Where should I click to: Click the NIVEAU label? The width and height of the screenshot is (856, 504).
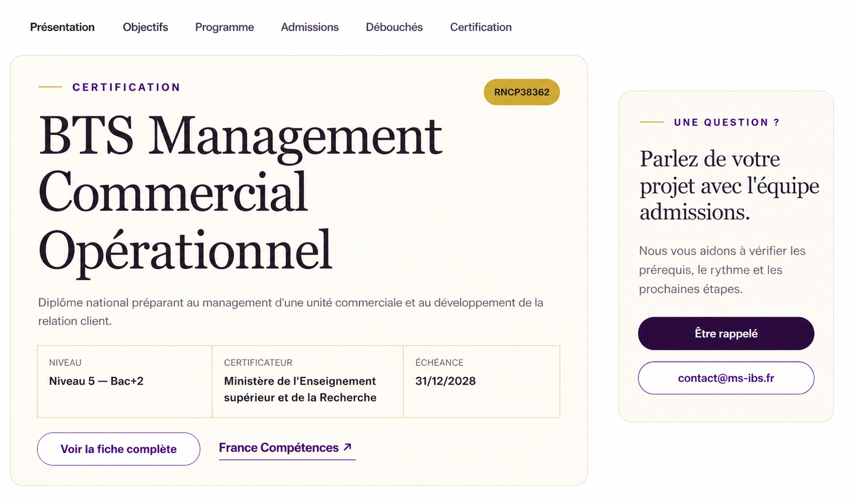65,363
